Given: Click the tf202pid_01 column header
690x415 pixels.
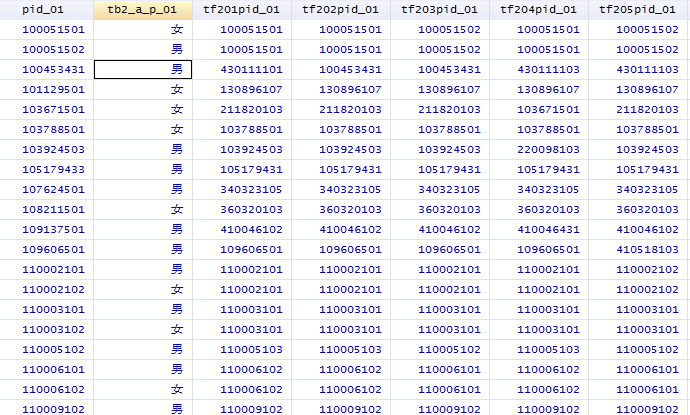Looking at the screenshot, I should click(341, 10).
